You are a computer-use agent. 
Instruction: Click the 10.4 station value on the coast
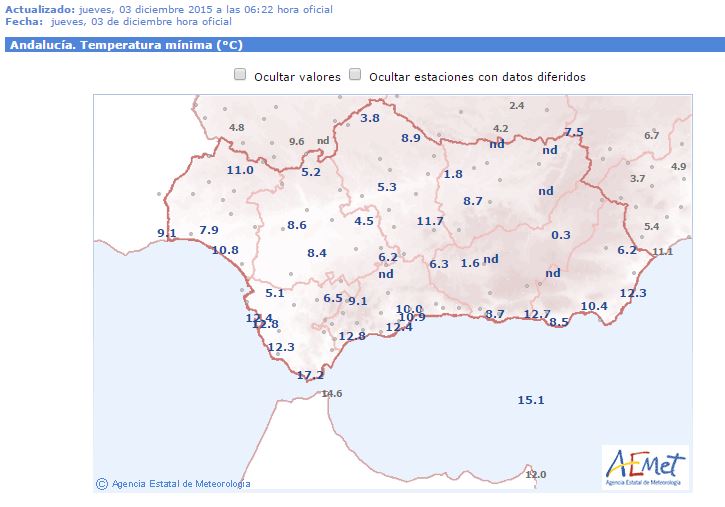pos(594,306)
